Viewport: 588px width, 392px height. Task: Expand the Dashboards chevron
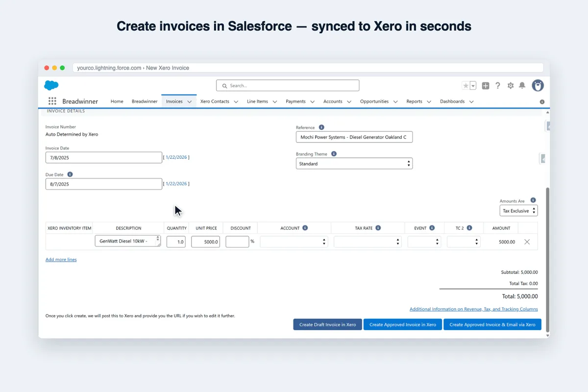click(471, 102)
